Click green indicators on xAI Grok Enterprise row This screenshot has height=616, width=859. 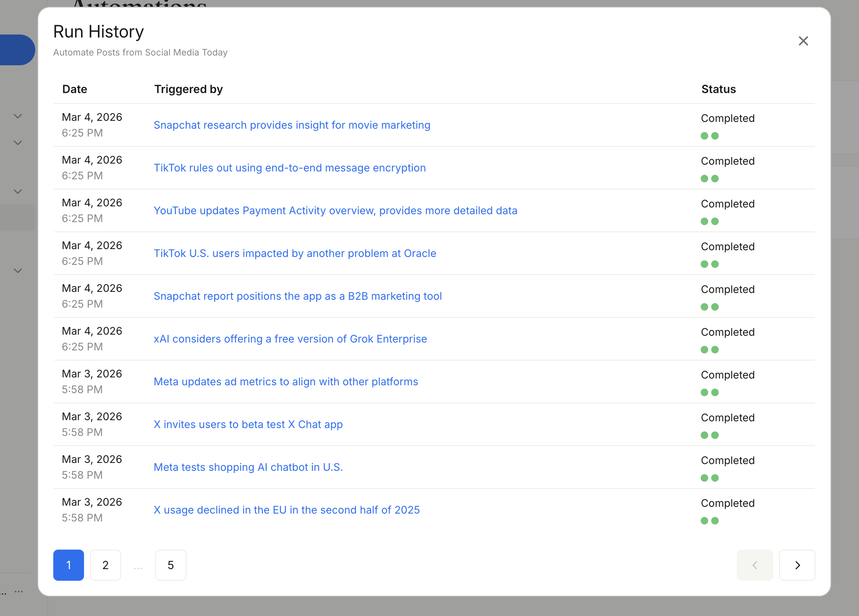pyautogui.click(x=710, y=349)
